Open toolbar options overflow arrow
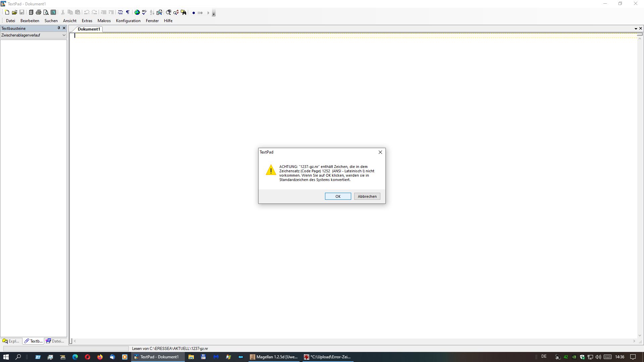 coord(214,14)
